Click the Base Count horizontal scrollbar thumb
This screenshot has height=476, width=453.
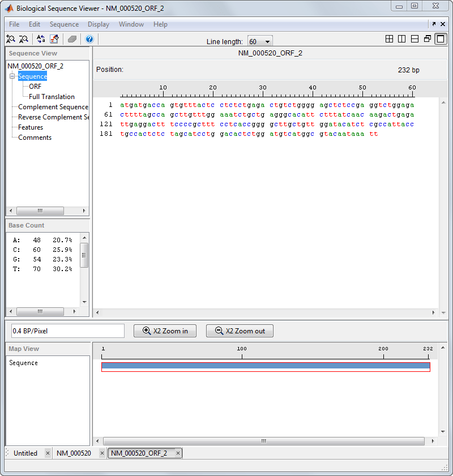tap(40, 311)
